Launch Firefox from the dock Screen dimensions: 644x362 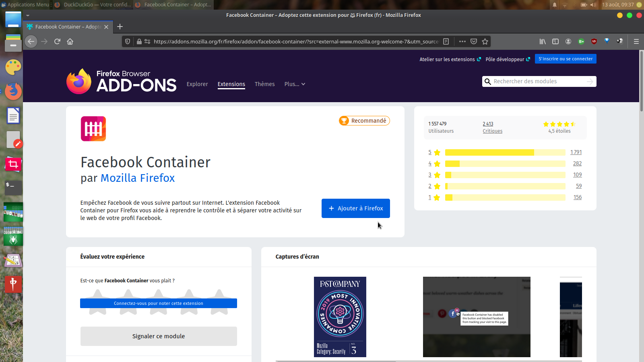point(13,91)
